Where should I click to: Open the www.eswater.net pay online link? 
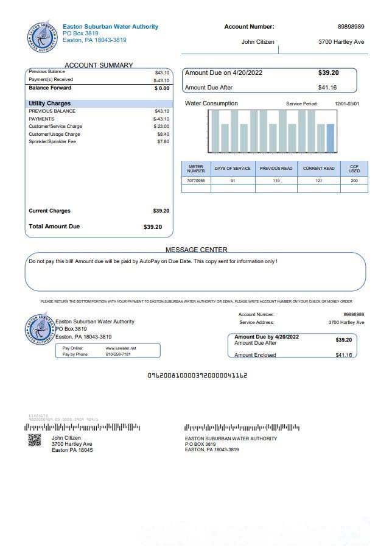[x=125, y=348]
